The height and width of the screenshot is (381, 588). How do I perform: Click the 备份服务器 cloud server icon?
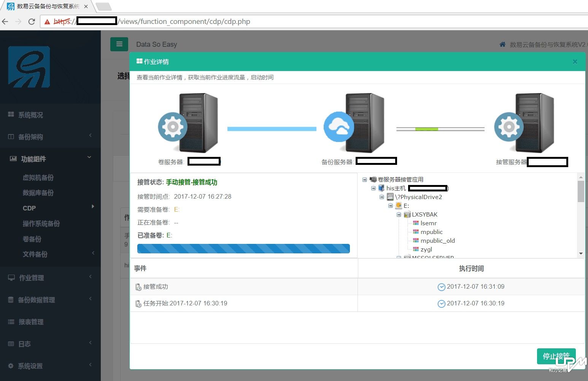pos(354,123)
